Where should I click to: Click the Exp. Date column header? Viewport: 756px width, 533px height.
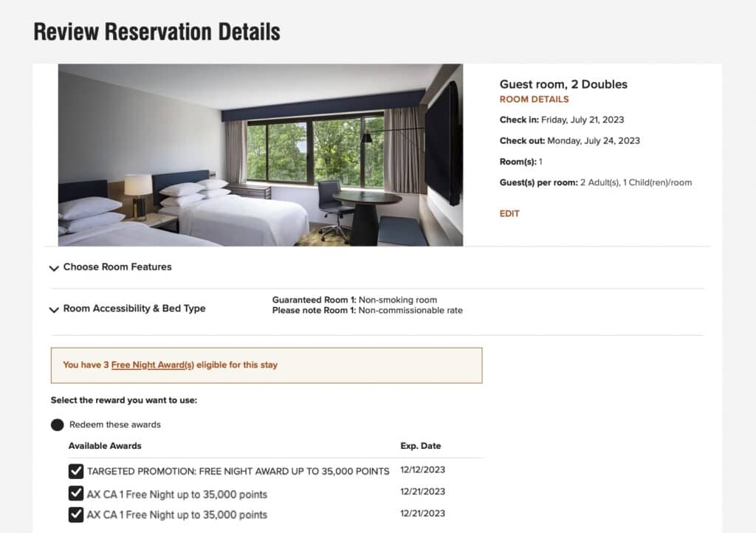(419, 446)
